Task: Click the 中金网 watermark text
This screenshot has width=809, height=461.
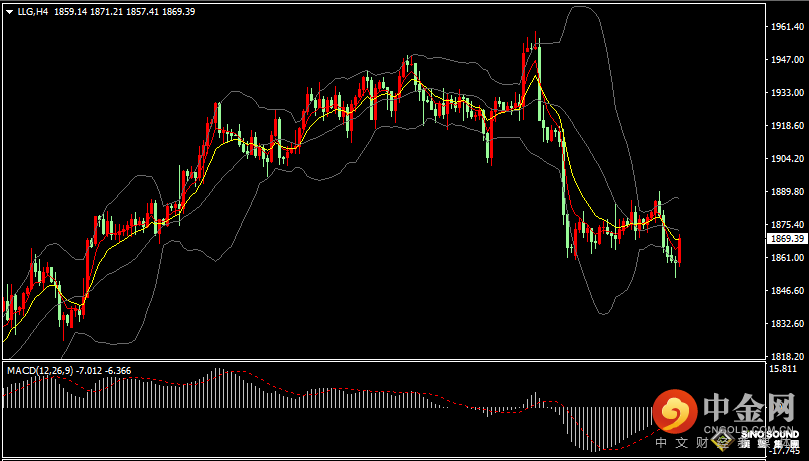Action: click(x=749, y=410)
